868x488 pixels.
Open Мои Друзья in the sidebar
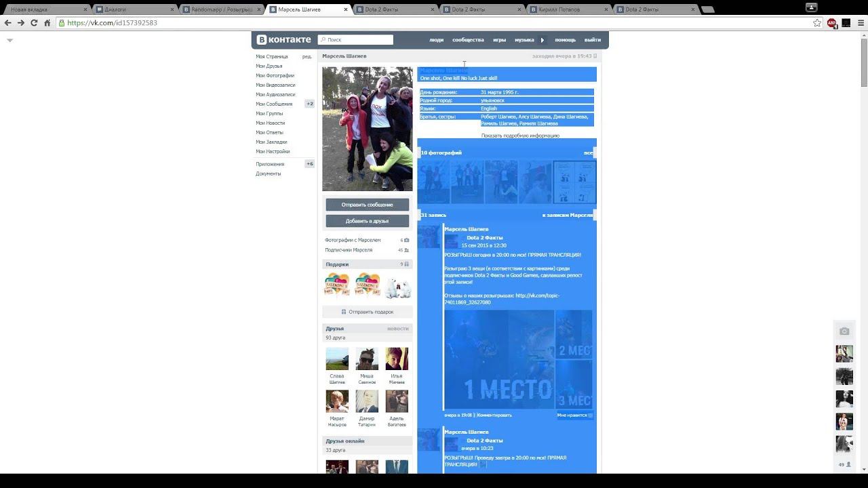pos(269,66)
